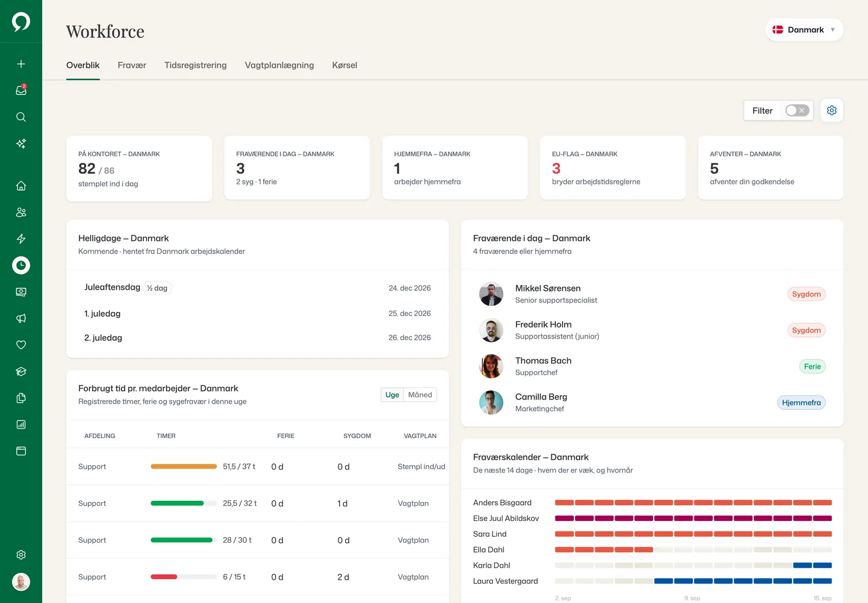Screen dimensions: 868x603
Task: Switch to the Tidsregistrering tab
Action: pos(195,65)
